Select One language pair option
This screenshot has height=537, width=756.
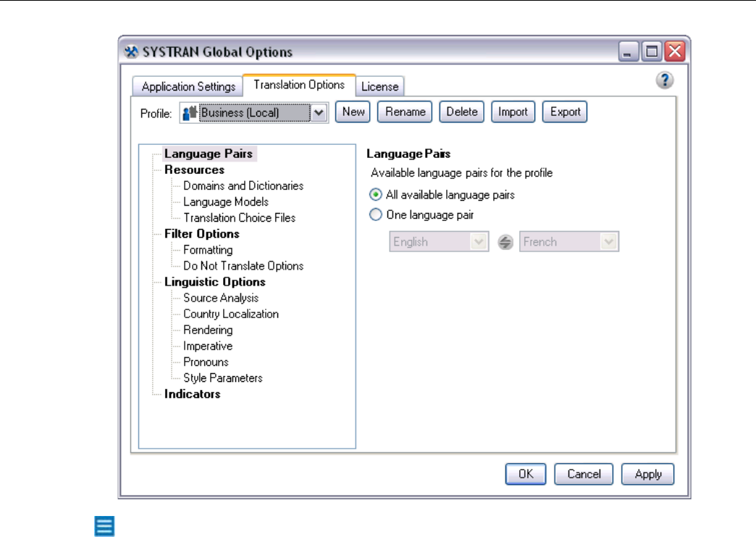click(376, 215)
